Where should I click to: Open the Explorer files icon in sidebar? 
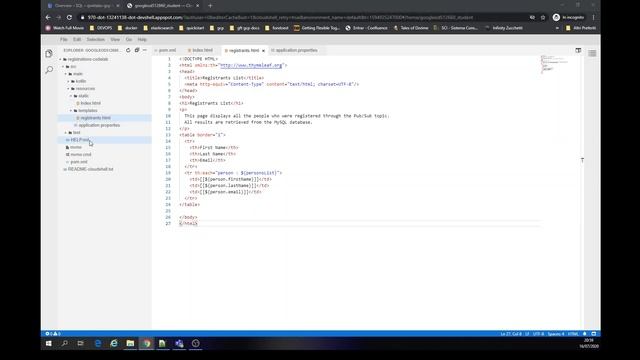coord(49,53)
